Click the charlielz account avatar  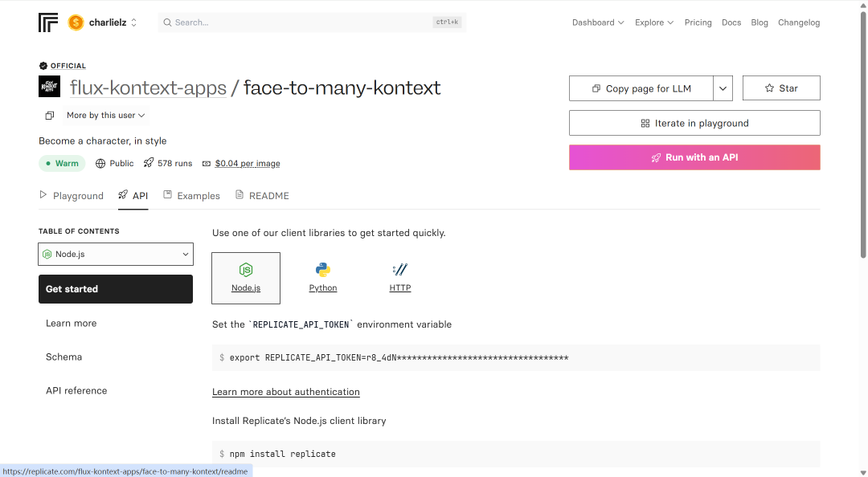(76, 22)
